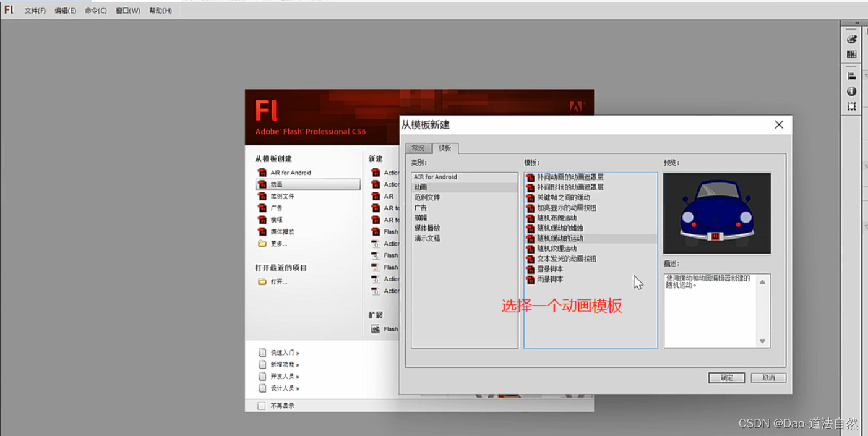Screen dimensions: 868x436
Task: Collapse the right panel dock with double chevron
Action: (856, 22)
